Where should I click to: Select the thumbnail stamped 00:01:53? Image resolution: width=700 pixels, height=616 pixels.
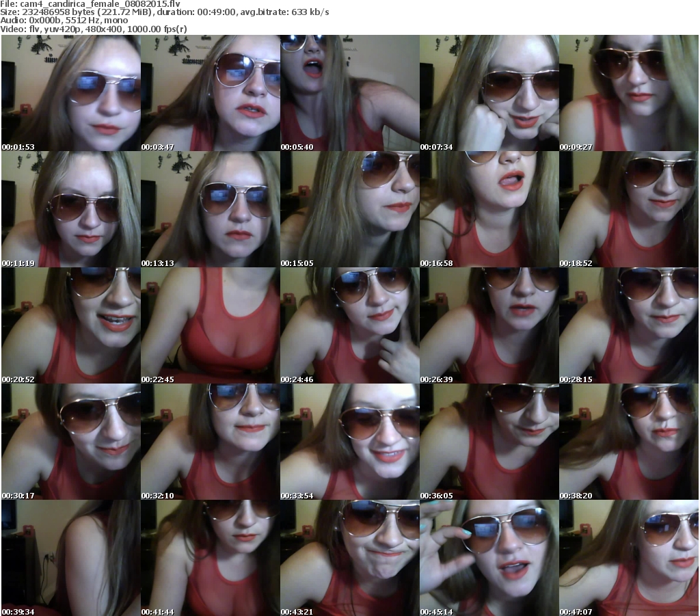click(x=71, y=93)
